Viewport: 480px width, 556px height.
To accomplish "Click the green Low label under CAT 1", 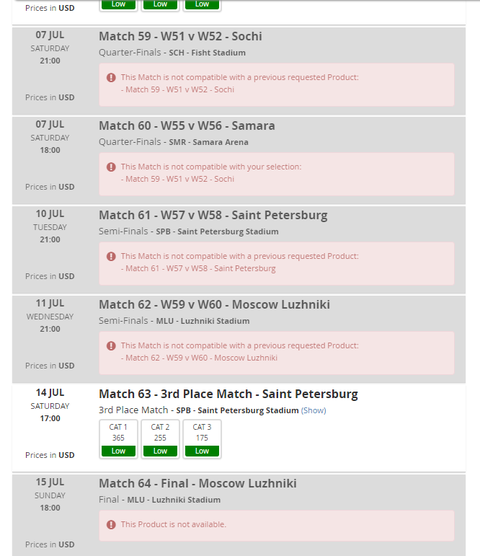I will click(x=118, y=451).
